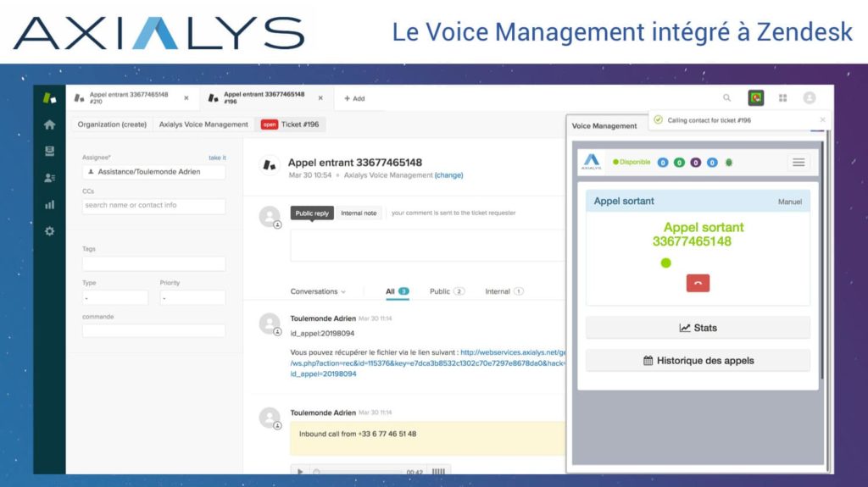The height and width of the screenshot is (487, 868).
Task: Hang up the outgoing call
Action: (x=698, y=283)
